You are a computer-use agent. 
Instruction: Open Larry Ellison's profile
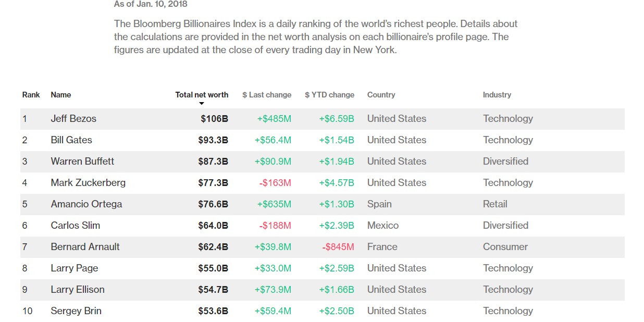pos(78,290)
